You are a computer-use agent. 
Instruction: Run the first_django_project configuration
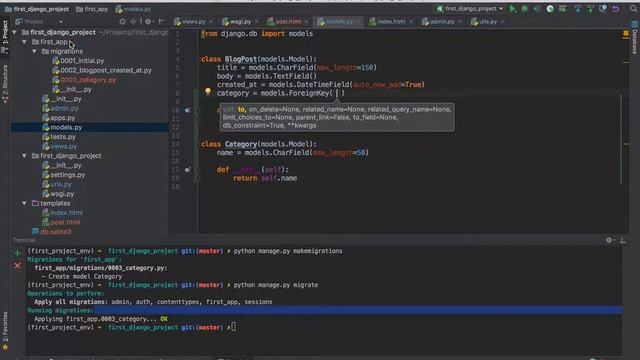point(513,9)
